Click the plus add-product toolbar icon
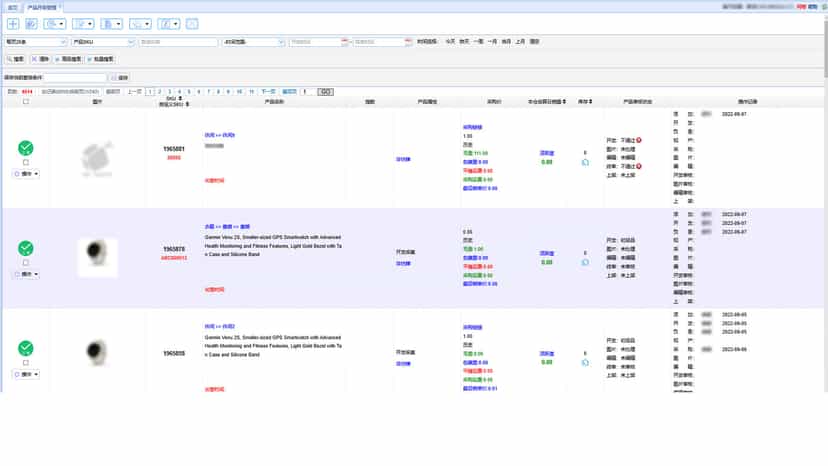Screen dimensions: 828x466 click(13, 24)
